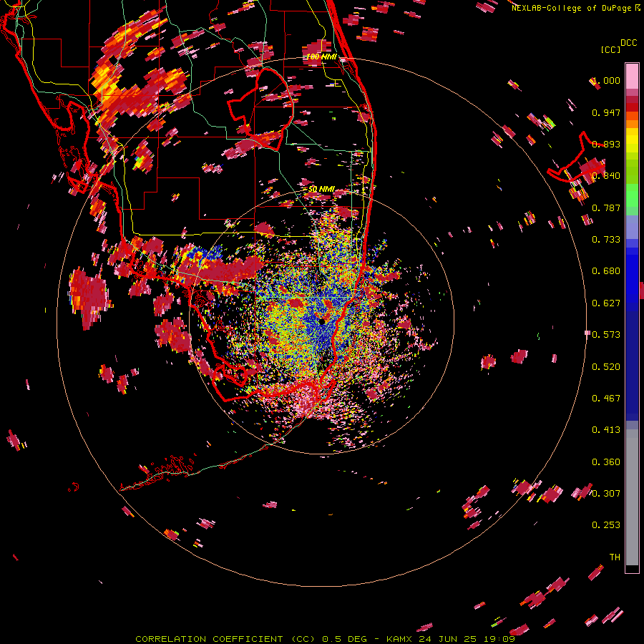Click the 0.307 legend value
Screen dimensions: 644x644
606,493
